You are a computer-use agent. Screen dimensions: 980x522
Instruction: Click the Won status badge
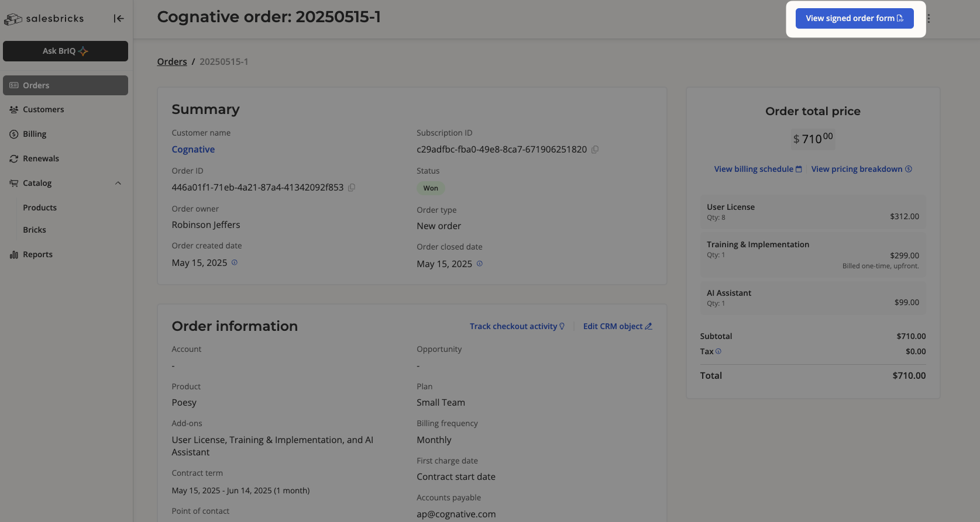[431, 188]
